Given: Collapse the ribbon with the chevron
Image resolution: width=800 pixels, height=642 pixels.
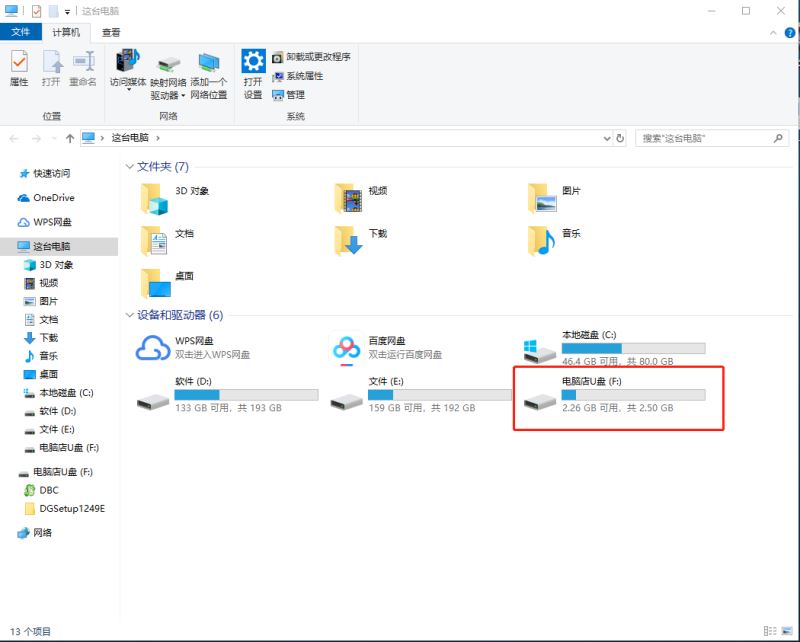Looking at the screenshot, I should 771,33.
